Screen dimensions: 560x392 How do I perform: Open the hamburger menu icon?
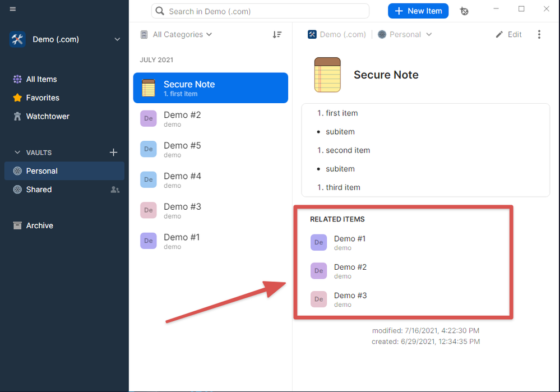point(12,9)
